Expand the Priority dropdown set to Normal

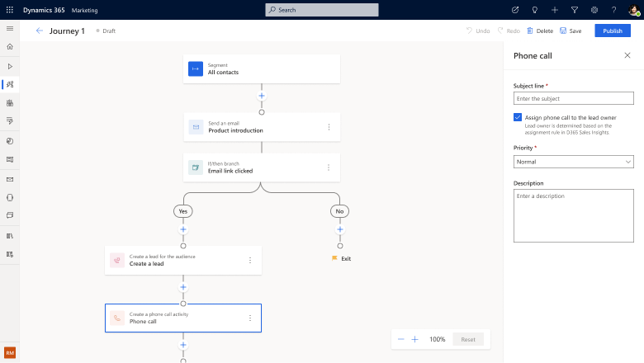coord(573,162)
